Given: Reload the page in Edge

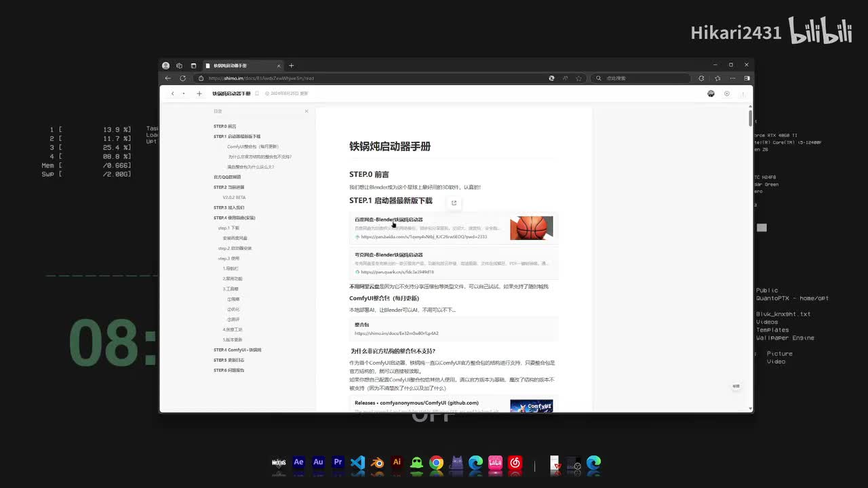Looking at the screenshot, I should (182, 78).
